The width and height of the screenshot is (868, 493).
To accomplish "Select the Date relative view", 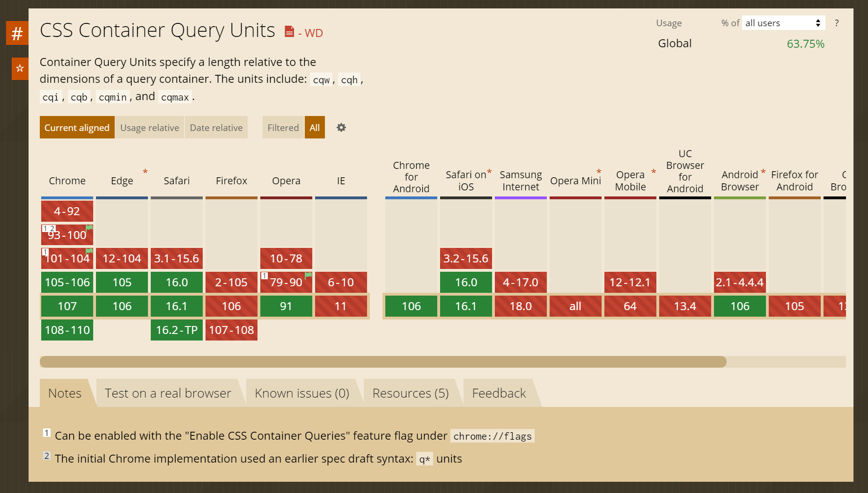I will coord(216,128).
